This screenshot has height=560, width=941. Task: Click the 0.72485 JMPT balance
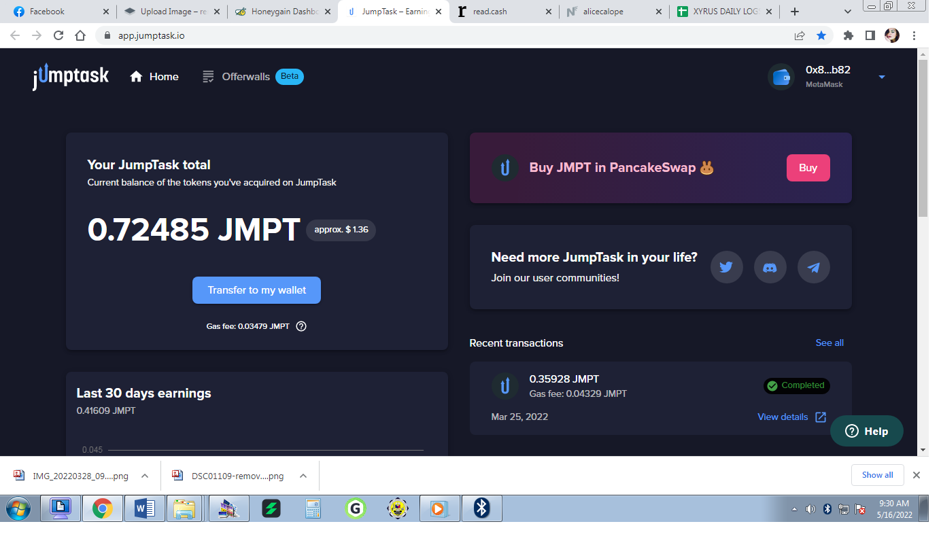(x=194, y=230)
